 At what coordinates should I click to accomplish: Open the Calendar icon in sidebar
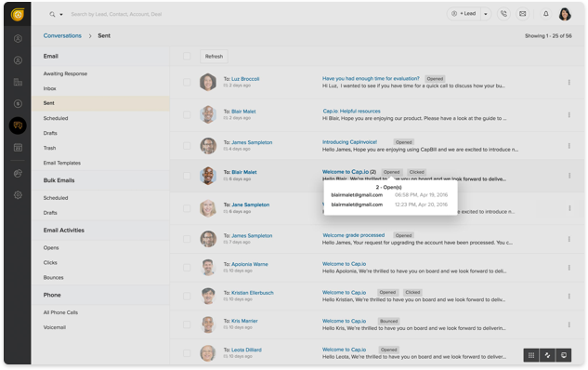click(18, 148)
